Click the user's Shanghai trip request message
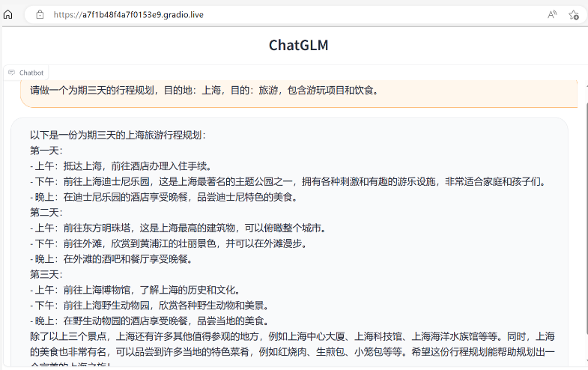 204,91
